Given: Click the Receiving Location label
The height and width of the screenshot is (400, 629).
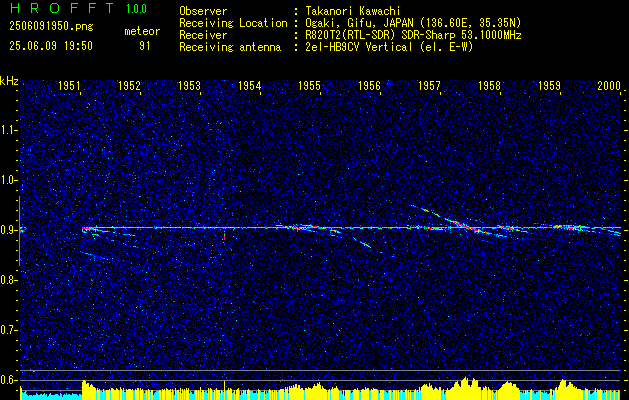Looking at the screenshot, I should (x=233, y=23).
